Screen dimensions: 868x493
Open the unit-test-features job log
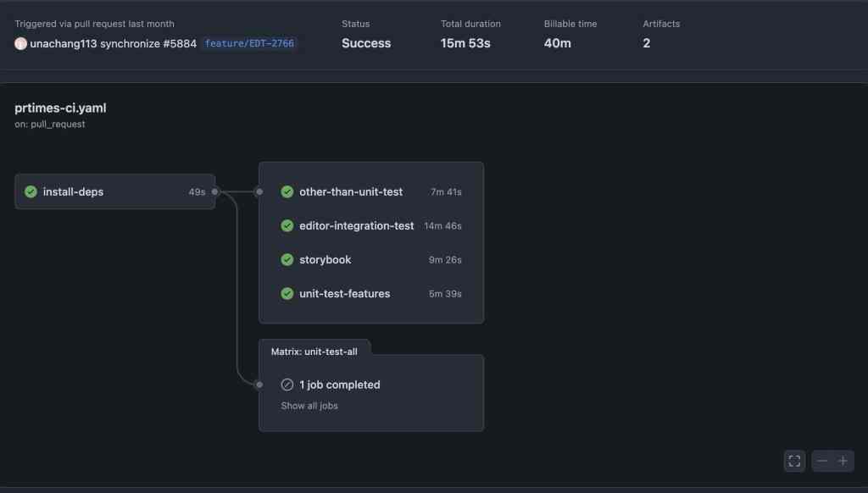(345, 294)
